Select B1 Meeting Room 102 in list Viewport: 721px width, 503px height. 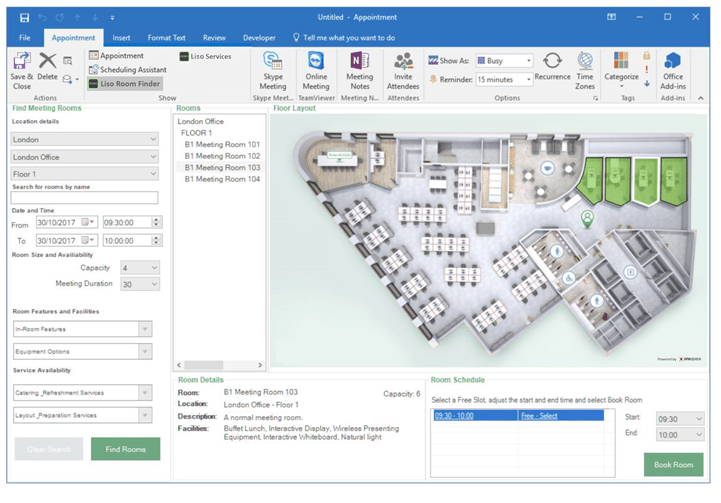click(222, 156)
